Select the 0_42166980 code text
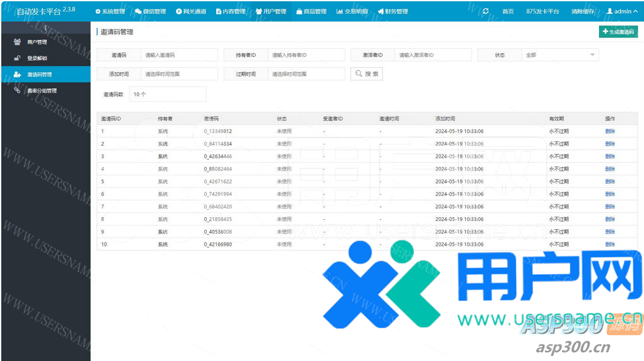The image size is (644, 361). click(217, 244)
